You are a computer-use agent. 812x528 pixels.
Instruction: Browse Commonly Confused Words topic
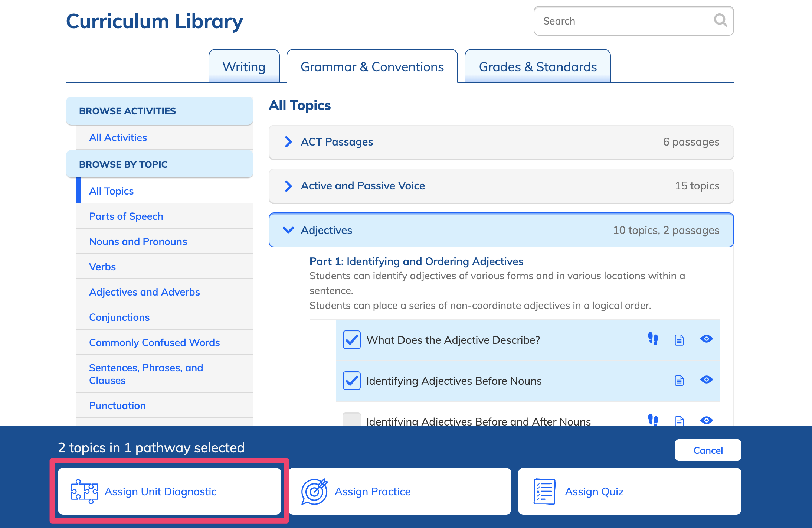click(x=164, y=342)
